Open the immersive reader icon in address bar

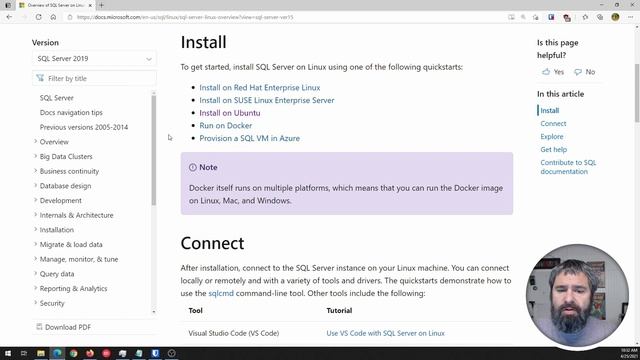click(x=511, y=17)
